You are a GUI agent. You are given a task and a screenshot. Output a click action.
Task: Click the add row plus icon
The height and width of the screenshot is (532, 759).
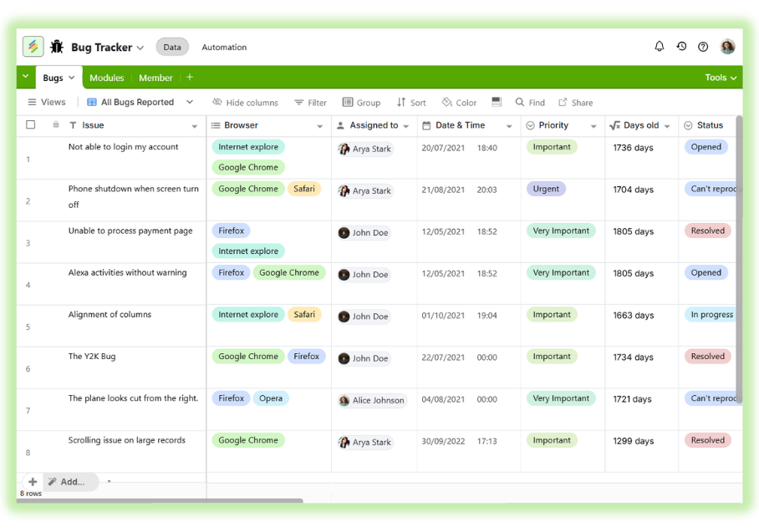[x=32, y=482]
